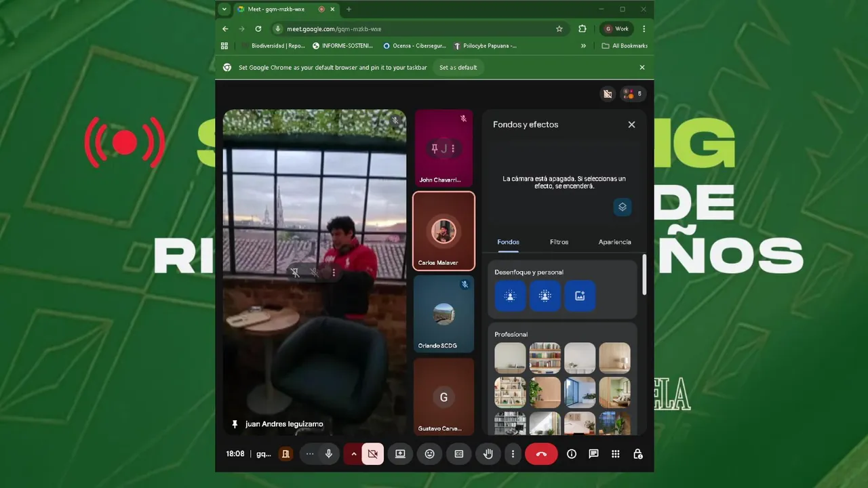This screenshot has height=488, width=868.
Task: Choose the glass window office background
Action: pos(580,392)
